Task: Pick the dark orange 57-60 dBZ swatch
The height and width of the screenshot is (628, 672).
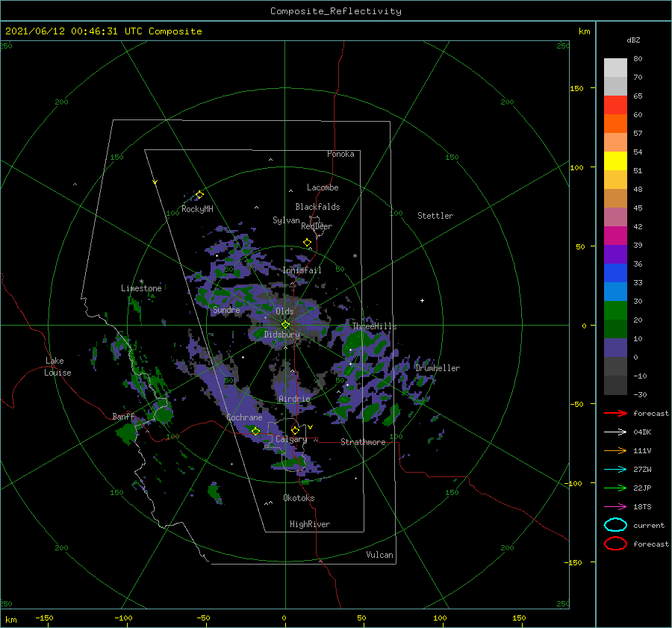Action: tap(615, 123)
